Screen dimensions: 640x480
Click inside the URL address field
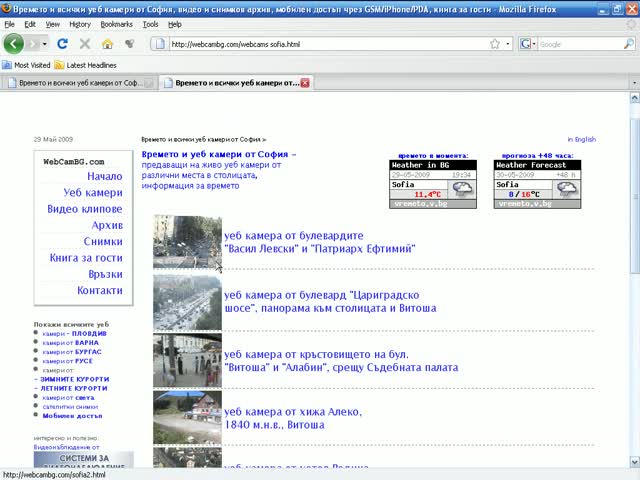click(x=329, y=44)
